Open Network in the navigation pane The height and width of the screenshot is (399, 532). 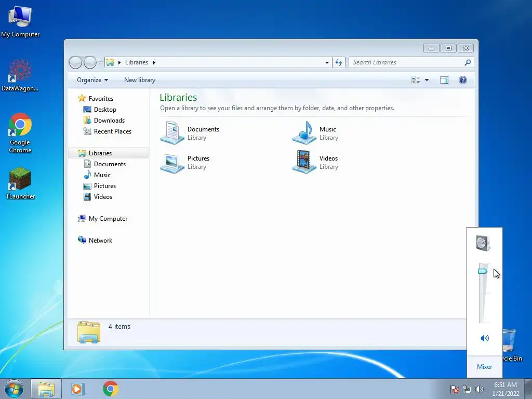95,240
